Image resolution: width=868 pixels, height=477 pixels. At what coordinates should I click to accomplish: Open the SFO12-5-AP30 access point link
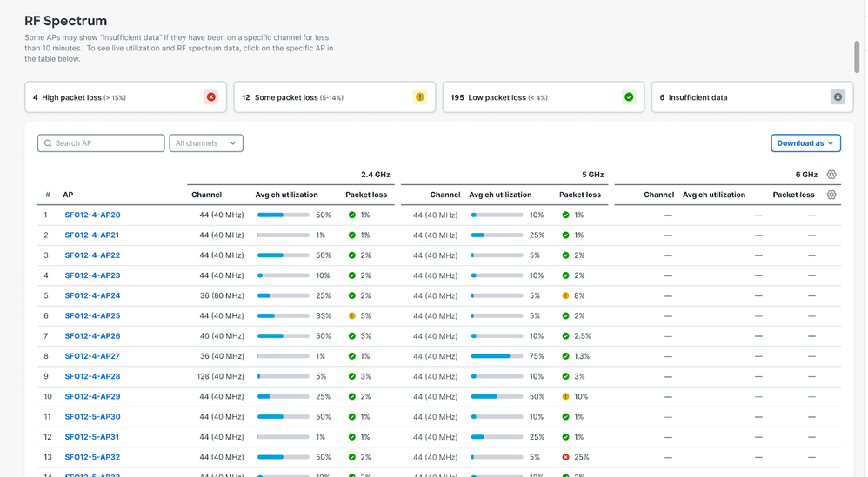(x=92, y=417)
